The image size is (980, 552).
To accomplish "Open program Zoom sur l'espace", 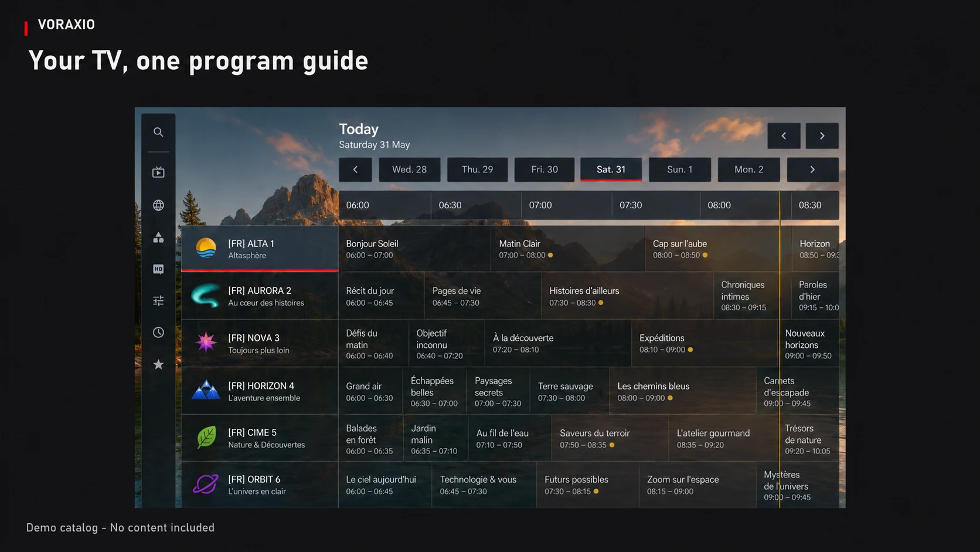I will pos(697,485).
